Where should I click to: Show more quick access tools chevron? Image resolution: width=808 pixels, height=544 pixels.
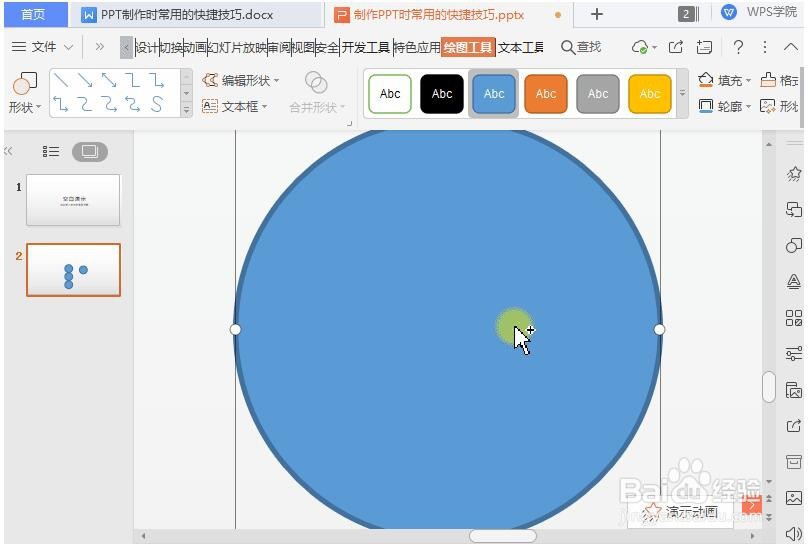pyautogui.click(x=99, y=47)
